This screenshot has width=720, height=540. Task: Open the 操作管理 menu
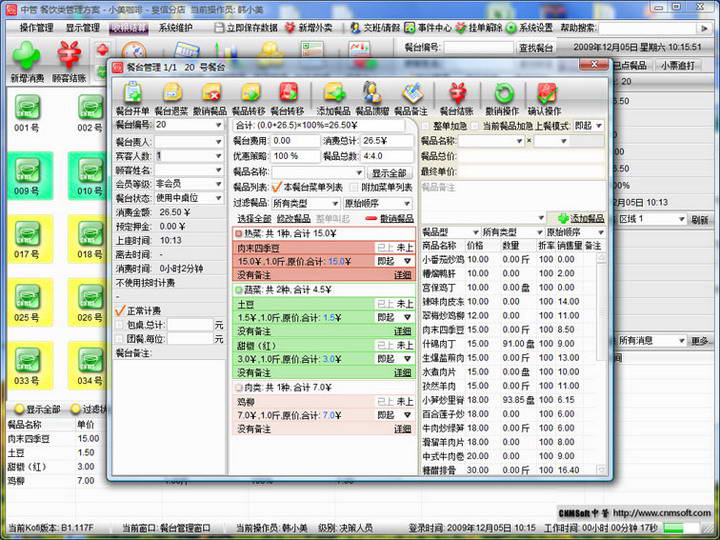coord(37,28)
